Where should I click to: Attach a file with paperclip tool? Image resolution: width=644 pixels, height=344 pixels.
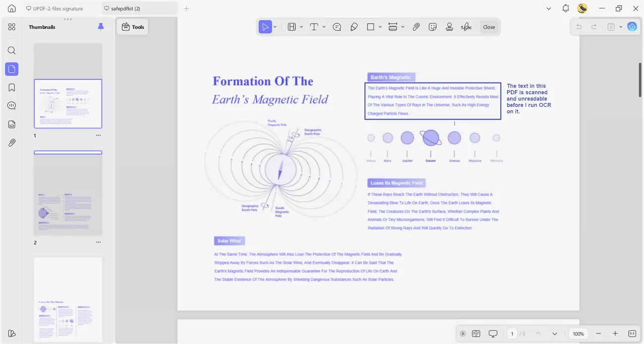(x=416, y=27)
